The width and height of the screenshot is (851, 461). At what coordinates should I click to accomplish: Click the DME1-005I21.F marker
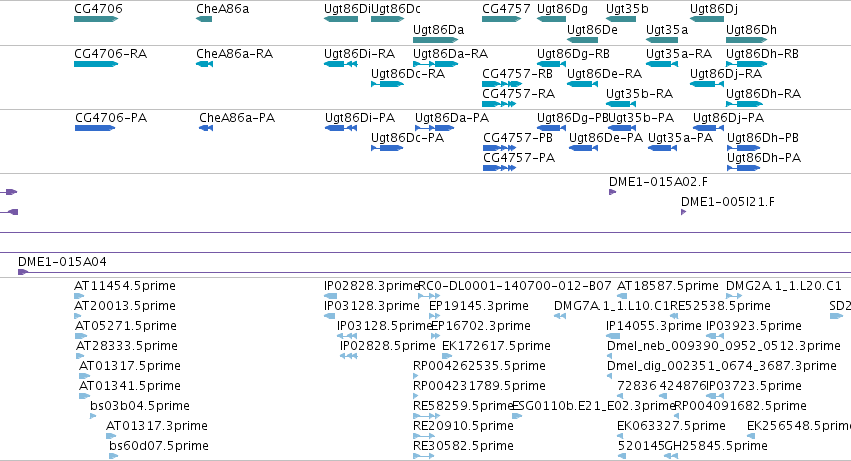pos(683,212)
